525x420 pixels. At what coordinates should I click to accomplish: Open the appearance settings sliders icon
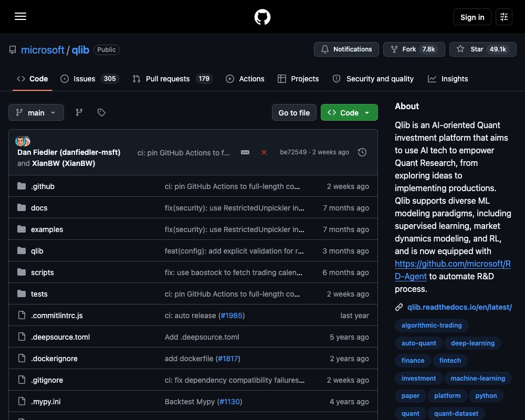tap(503, 17)
